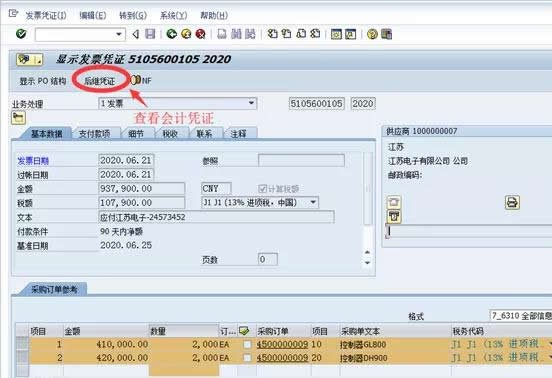Screen dimensions: 552x378
Task: Click the Save disk icon in toolbar
Action: point(150,34)
